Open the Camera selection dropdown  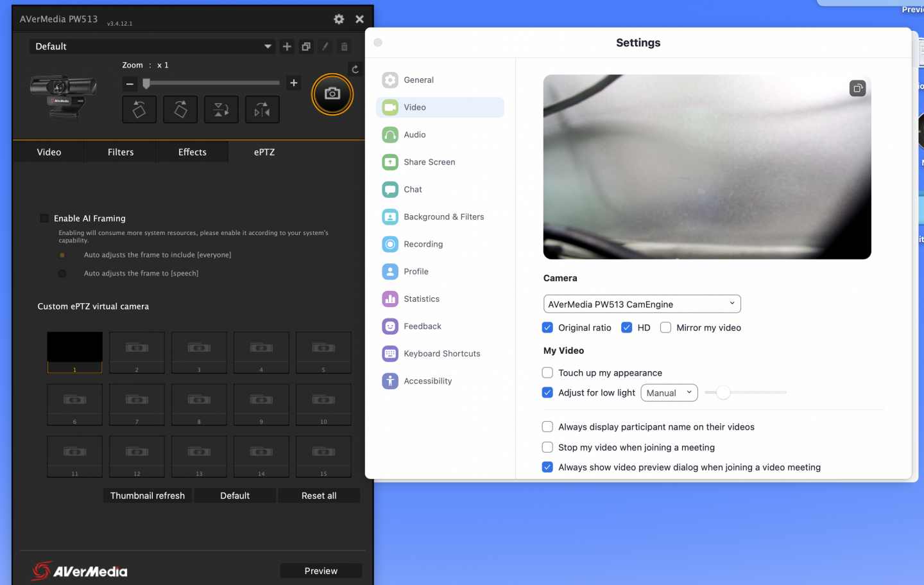click(x=642, y=304)
